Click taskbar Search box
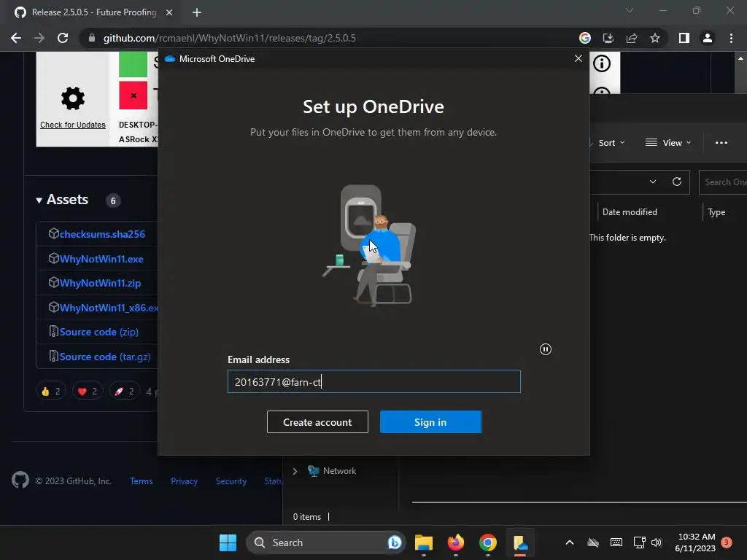The width and height of the screenshot is (747, 560). (326, 542)
